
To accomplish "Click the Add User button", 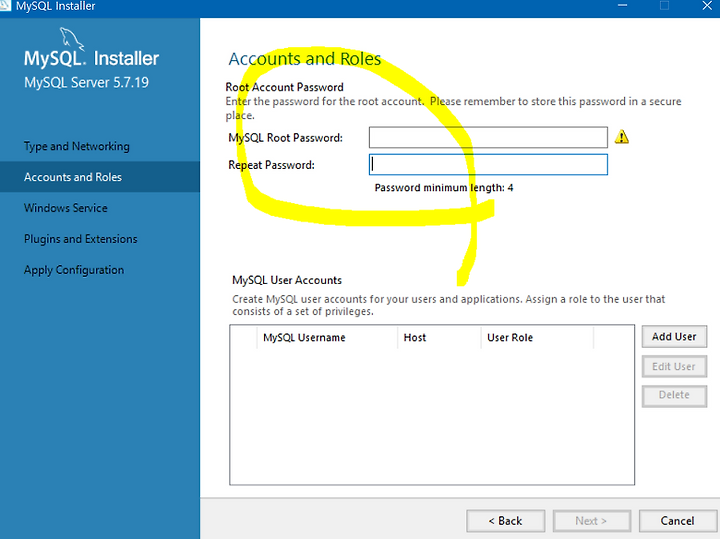I will (x=674, y=337).
